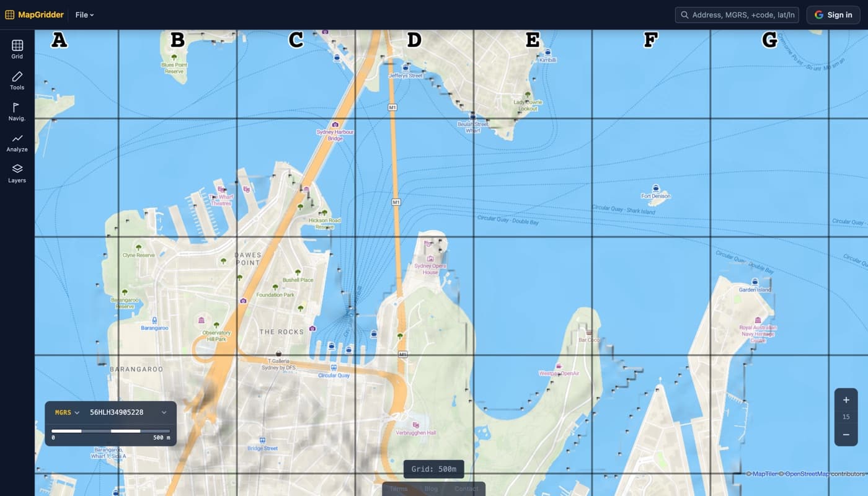Click the Sydney Opera House marker
The width and height of the screenshot is (868, 496).
430,258
